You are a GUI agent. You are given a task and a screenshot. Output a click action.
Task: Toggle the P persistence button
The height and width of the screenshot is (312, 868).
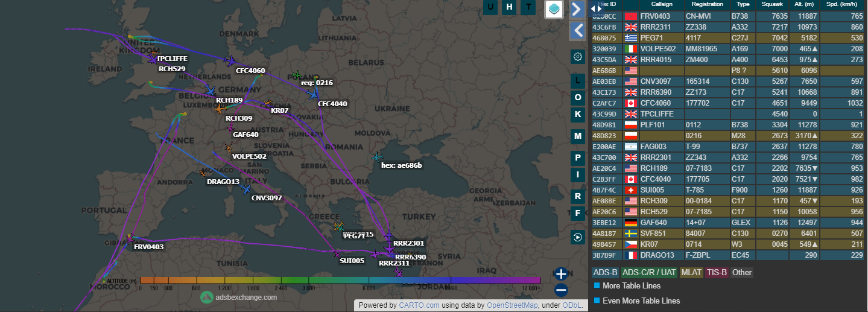[x=578, y=158]
